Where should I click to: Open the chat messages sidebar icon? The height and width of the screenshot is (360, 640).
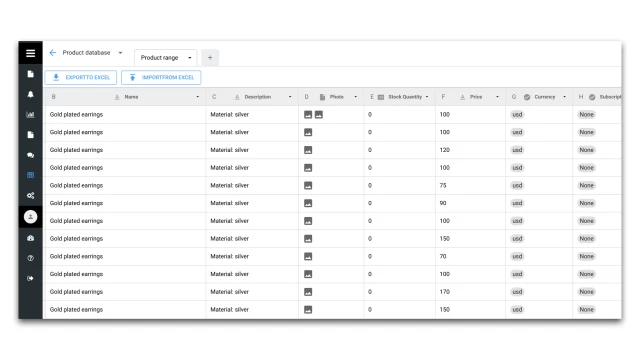pyautogui.click(x=30, y=155)
